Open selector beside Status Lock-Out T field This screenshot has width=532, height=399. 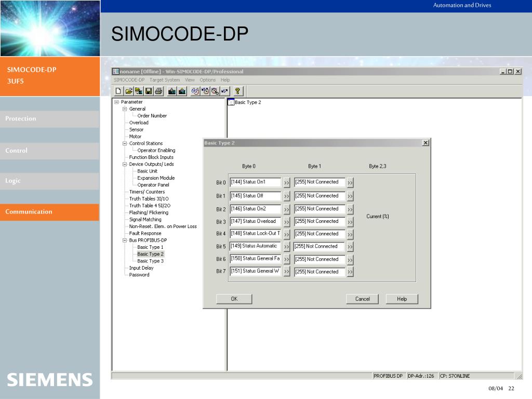click(x=287, y=234)
